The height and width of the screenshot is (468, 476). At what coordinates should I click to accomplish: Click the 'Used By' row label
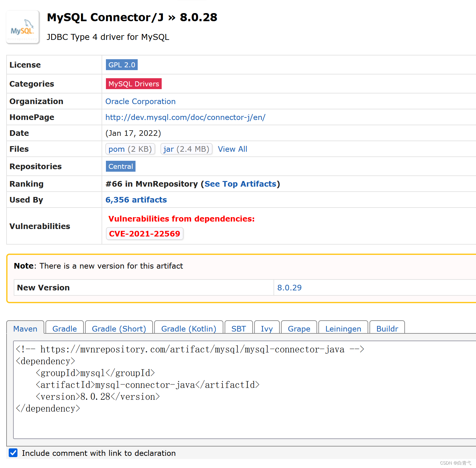[26, 200]
